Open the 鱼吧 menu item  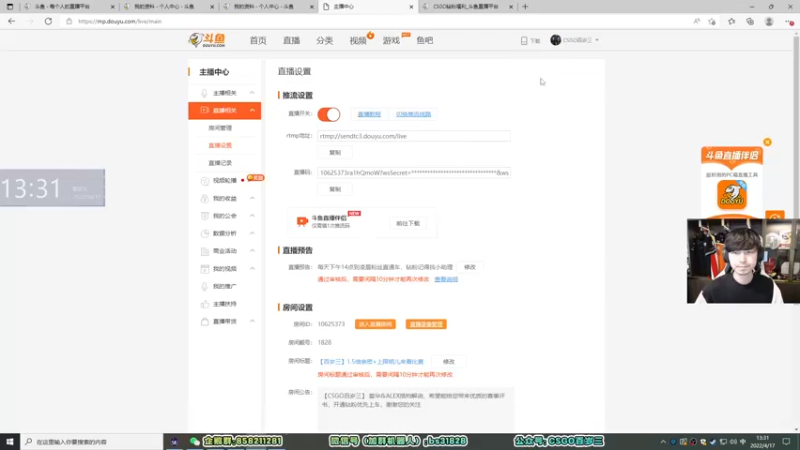point(424,40)
